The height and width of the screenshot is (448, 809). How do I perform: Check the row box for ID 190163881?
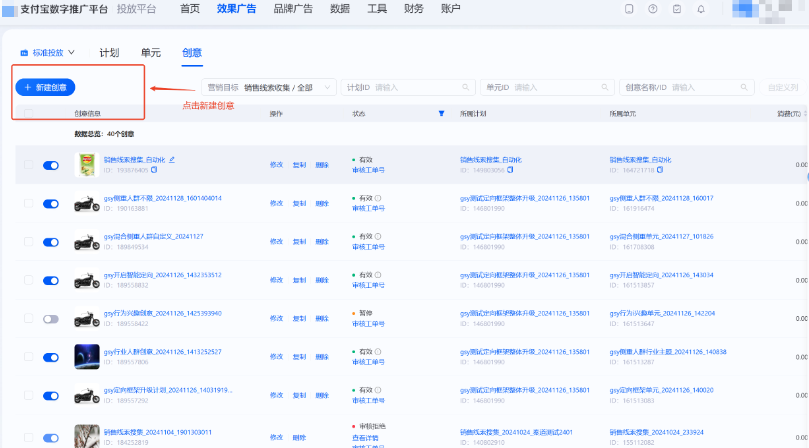tap(28, 203)
